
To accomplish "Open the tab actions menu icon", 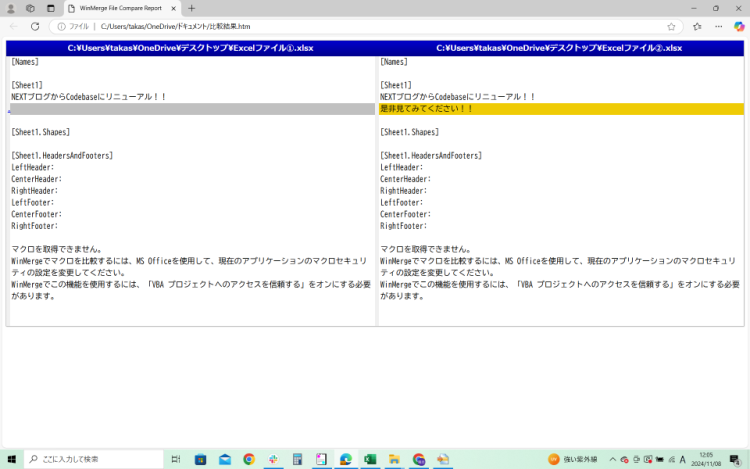I will coord(51,8).
